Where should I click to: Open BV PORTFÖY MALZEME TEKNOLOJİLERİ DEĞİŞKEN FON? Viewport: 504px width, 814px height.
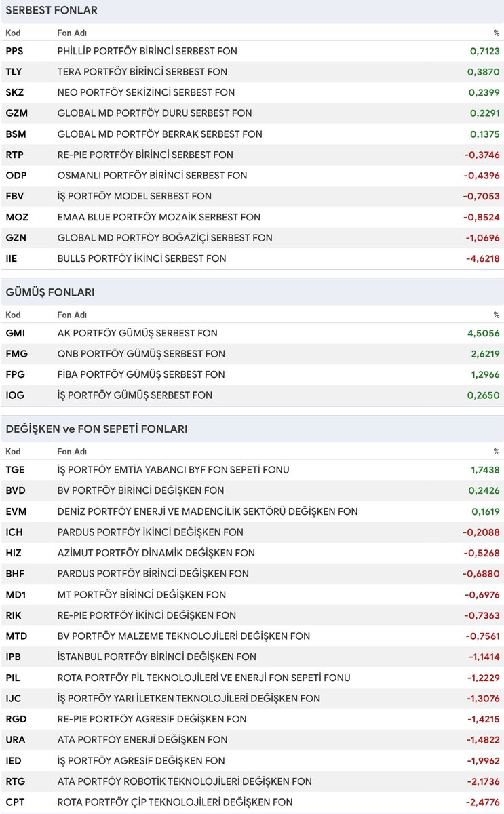(183, 636)
